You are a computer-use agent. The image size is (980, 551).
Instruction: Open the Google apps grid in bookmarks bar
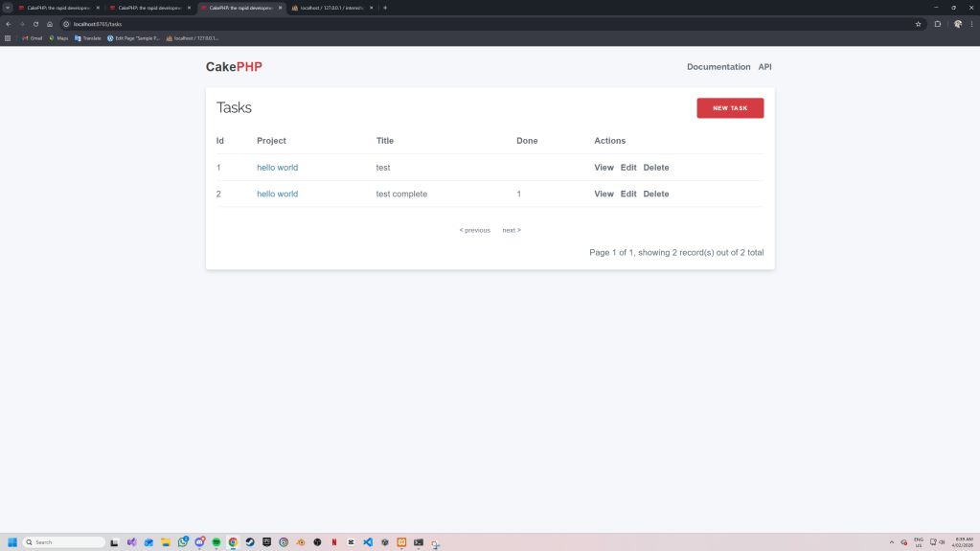click(x=9, y=38)
